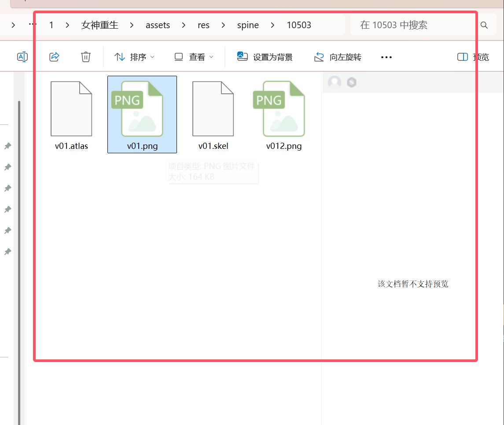Image resolution: width=504 pixels, height=425 pixels.
Task: Click the 在 10503 中搜索 search field
Action: point(414,25)
